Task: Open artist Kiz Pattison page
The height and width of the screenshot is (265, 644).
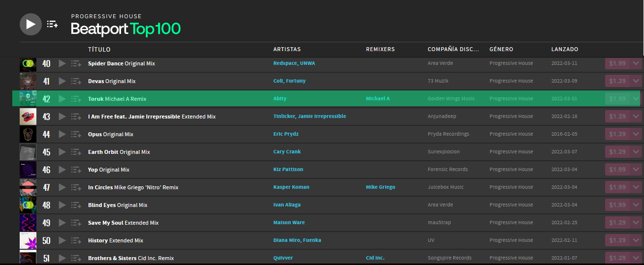Action: 288,170
